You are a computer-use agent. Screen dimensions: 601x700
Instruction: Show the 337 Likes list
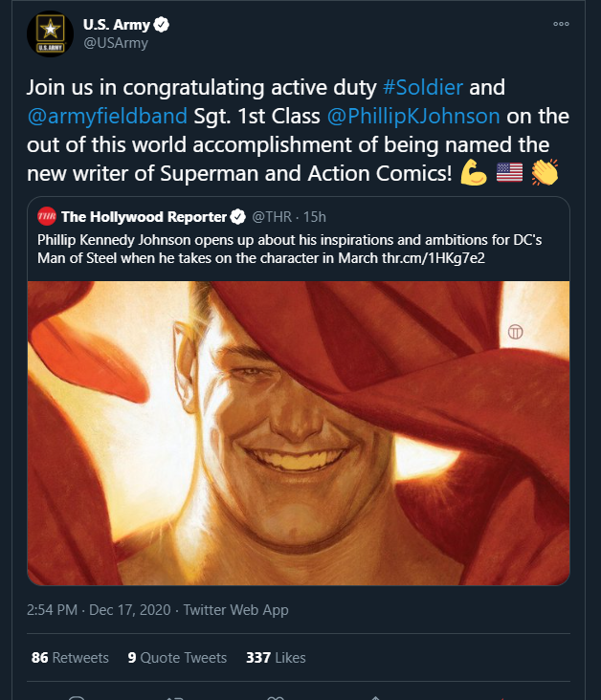tap(277, 658)
